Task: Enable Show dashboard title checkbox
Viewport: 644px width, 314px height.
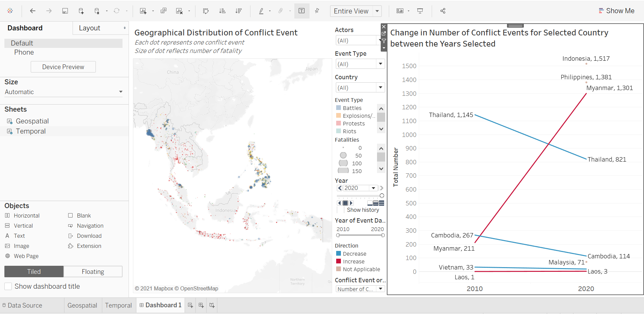Action: pyautogui.click(x=8, y=286)
